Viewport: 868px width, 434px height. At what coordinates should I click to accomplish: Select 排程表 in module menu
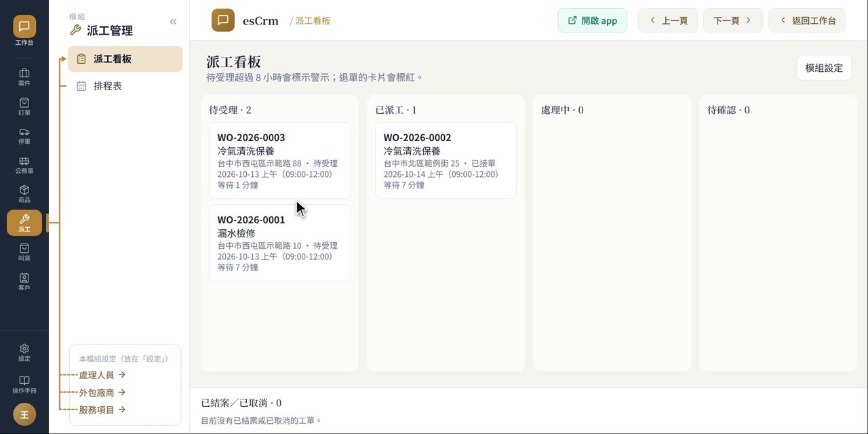point(125,86)
